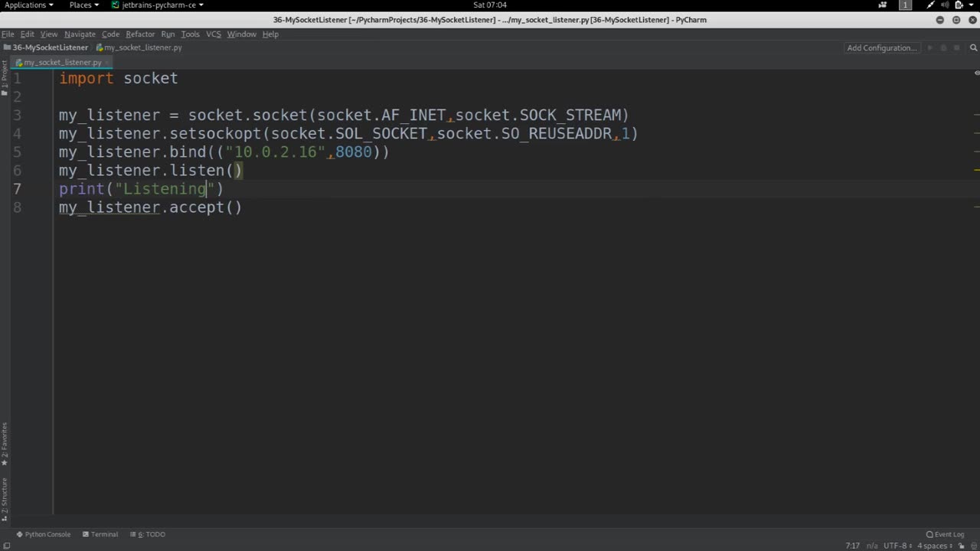980x551 pixels.
Task: Click the Sat 07:04 clock
Action: coord(490,5)
